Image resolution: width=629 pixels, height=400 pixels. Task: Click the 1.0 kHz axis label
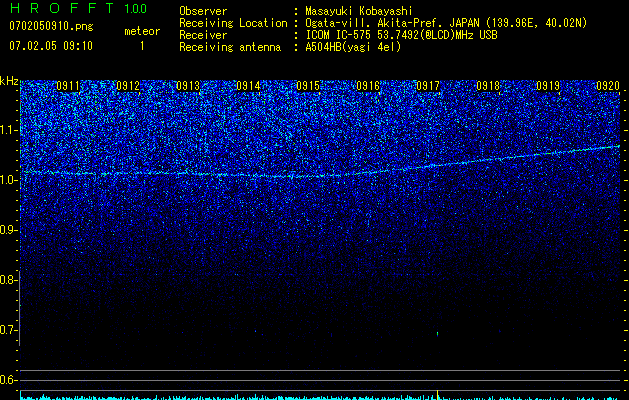8,180
